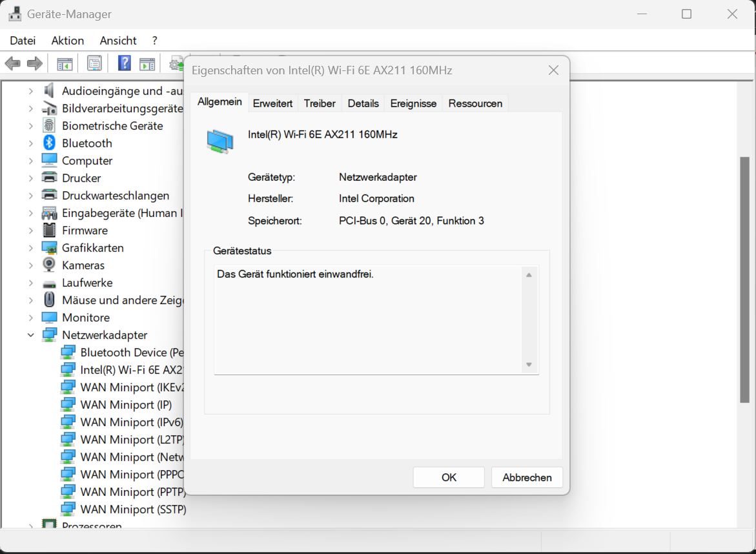Open the Ansicht menu
The image size is (756, 554).
point(118,41)
